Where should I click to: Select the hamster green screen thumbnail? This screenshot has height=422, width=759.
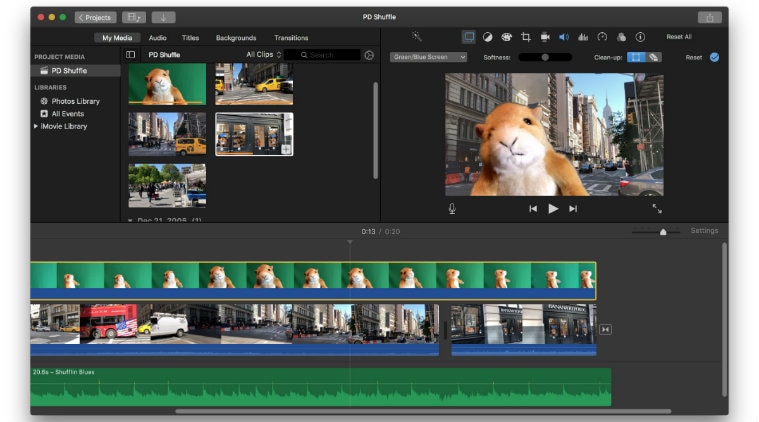[167, 84]
